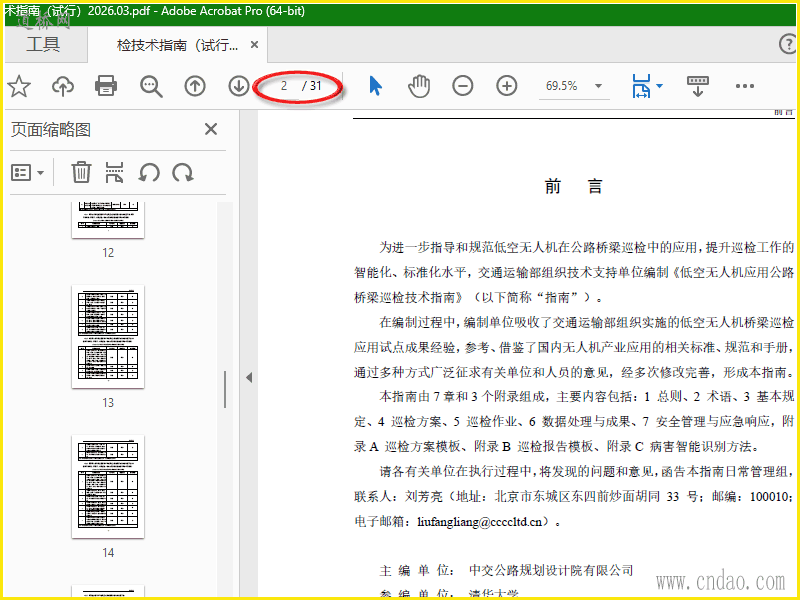Viewport: 800px width, 600px height.
Task: Open zoom level 69.5% dropdown
Action: [598, 86]
